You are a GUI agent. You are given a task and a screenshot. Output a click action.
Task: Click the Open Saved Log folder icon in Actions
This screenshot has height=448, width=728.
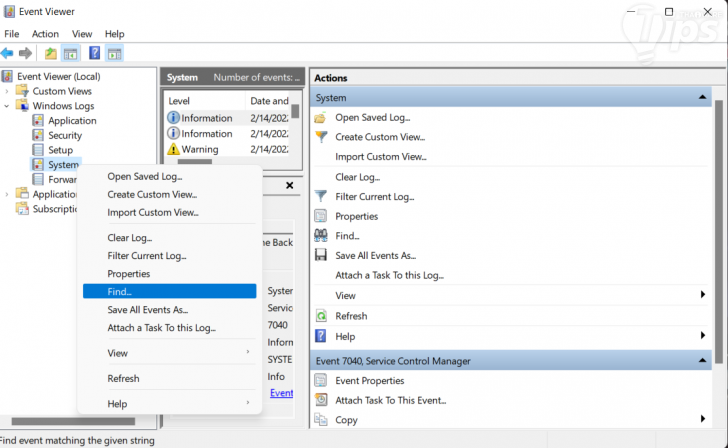pyautogui.click(x=320, y=118)
